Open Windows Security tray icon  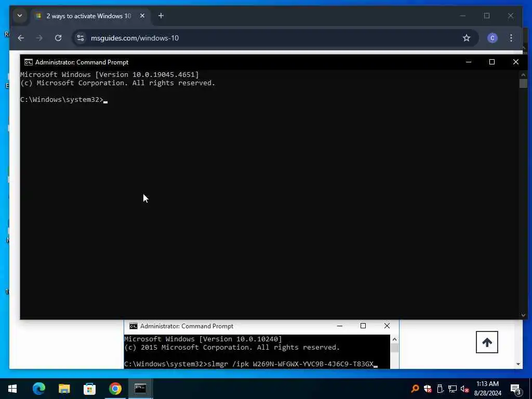point(428,389)
